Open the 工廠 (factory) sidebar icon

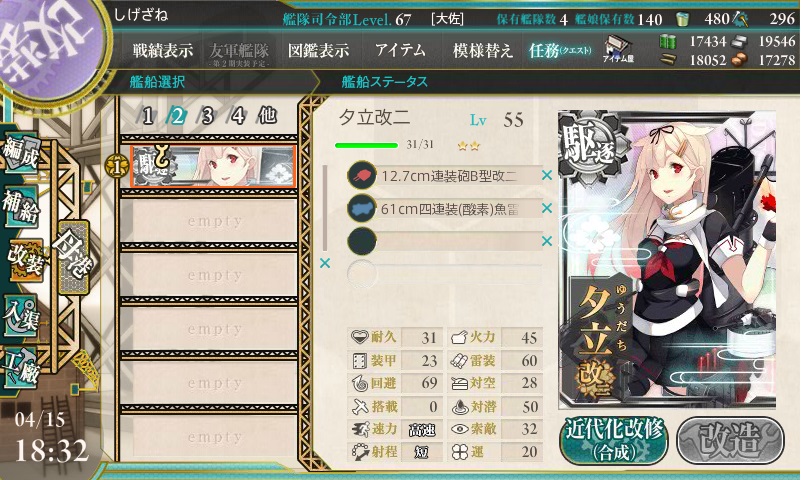coord(20,369)
